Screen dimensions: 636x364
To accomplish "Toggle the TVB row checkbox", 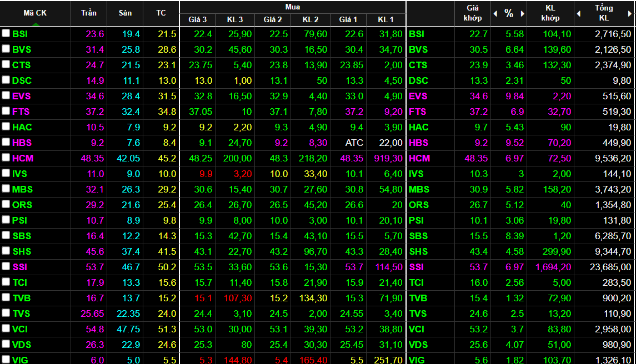I will [6, 298].
